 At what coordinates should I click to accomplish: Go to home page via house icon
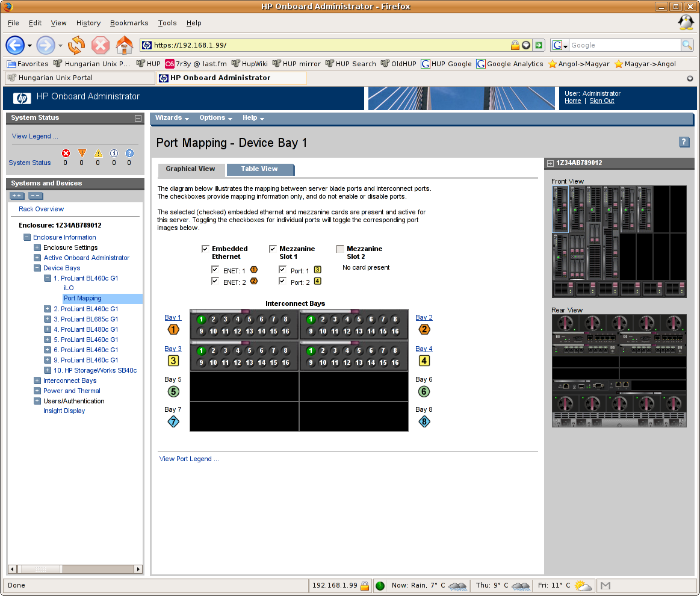click(x=125, y=45)
